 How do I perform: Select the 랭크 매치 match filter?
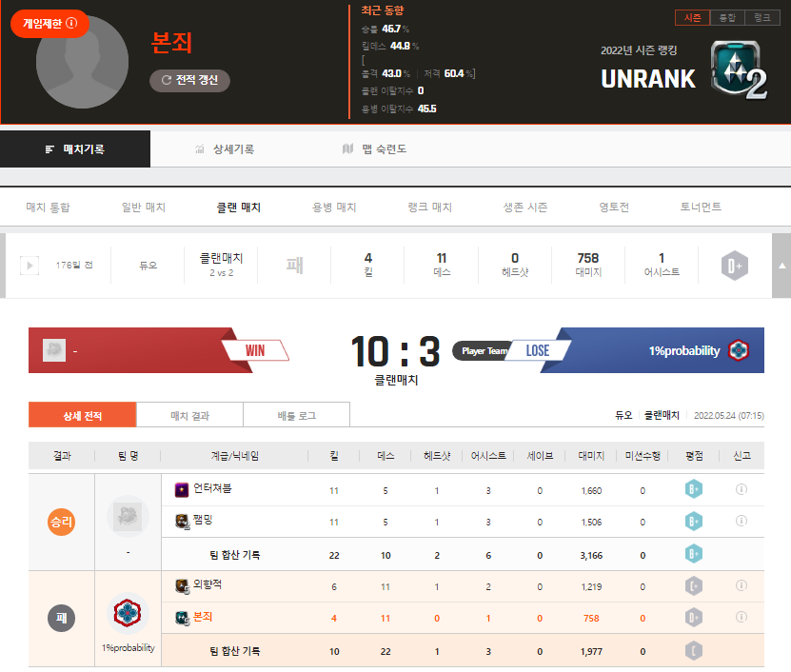[x=429, y=208]
